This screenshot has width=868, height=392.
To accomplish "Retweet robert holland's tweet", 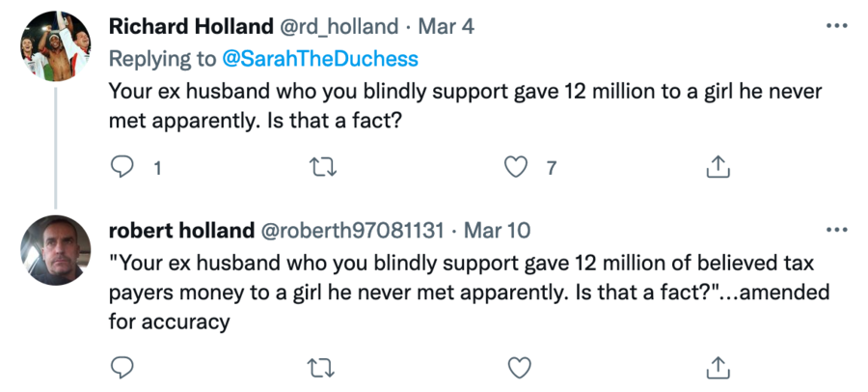I will tap(319, 367).
